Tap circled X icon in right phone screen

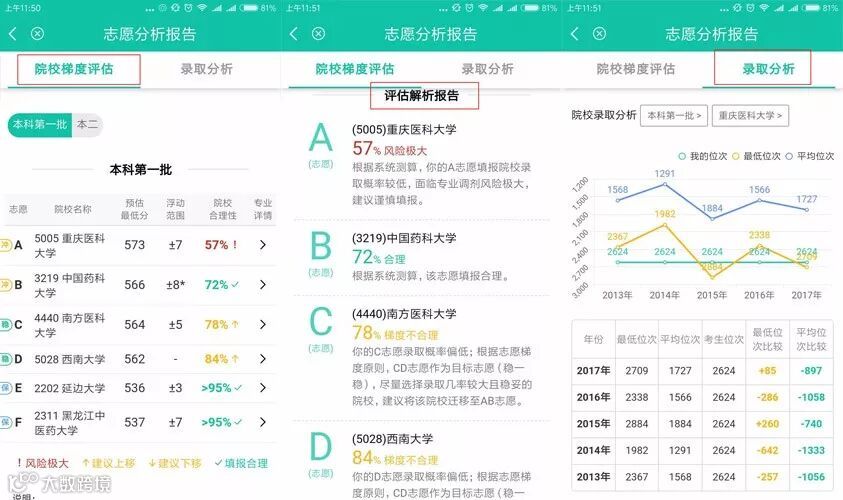(599, 34)
